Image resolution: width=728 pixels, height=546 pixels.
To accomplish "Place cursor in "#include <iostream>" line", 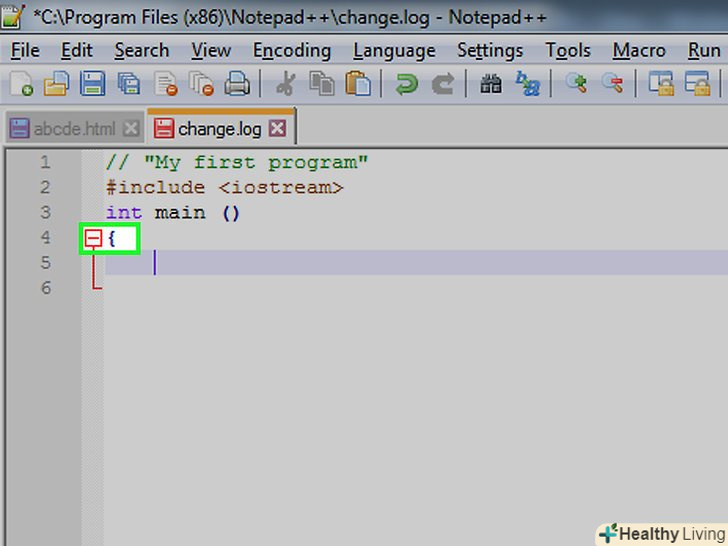I will pos(225,188).
